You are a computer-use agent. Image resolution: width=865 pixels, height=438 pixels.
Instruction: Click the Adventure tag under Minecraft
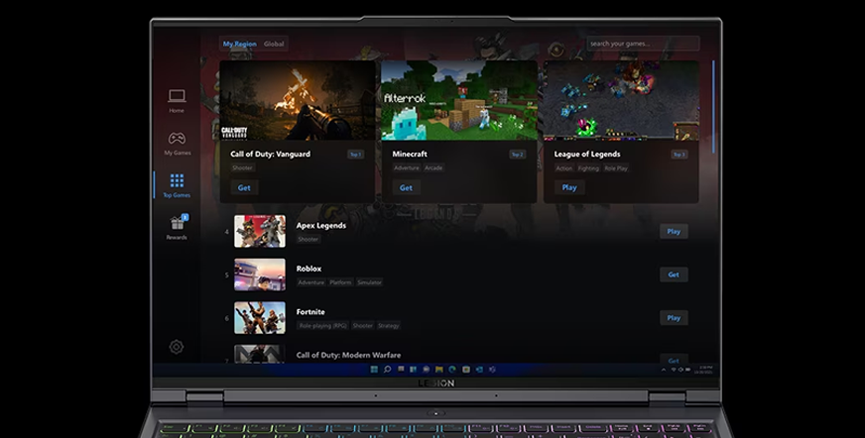407,168
